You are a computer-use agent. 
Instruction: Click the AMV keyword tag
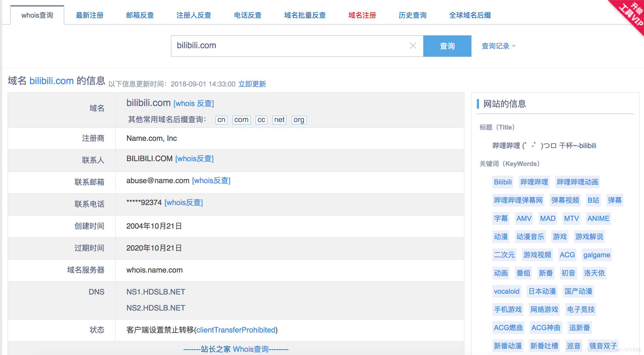[524, 218]
